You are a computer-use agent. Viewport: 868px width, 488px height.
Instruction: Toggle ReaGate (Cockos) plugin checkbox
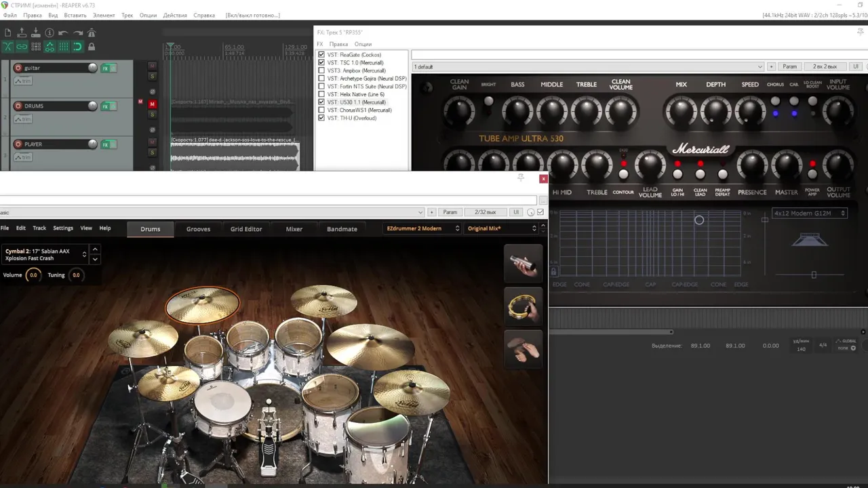(x=321, y=55)
